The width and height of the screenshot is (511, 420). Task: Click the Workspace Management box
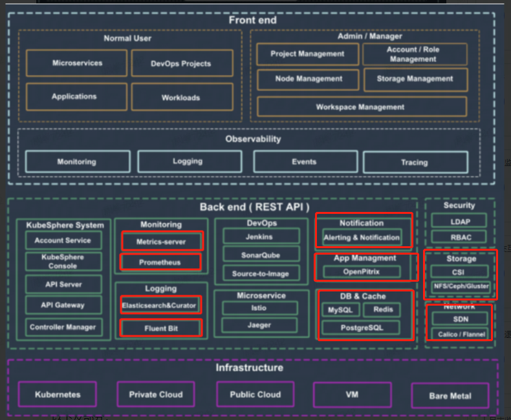point(362,107)
